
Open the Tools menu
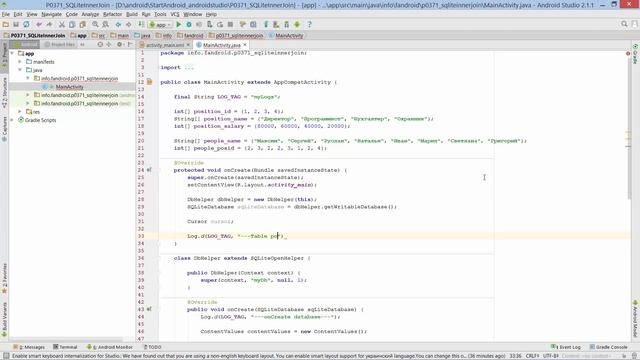[x=160, y=14]
